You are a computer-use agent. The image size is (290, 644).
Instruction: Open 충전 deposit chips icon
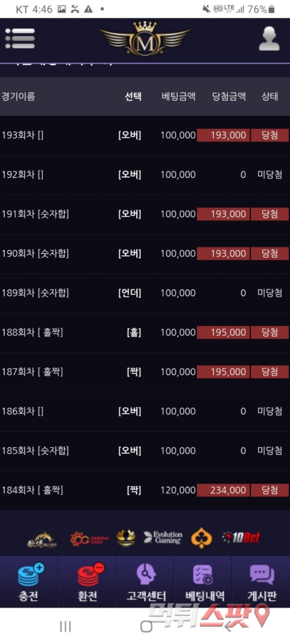point(29,582)
